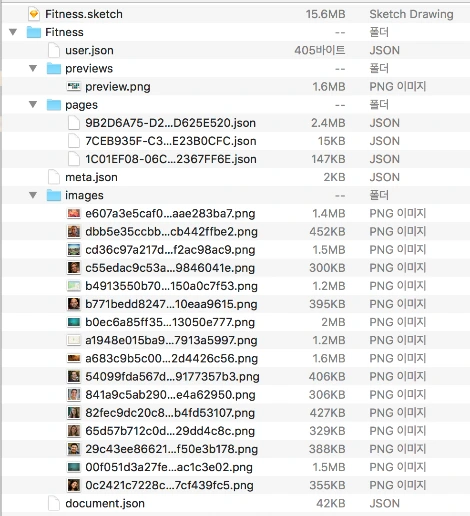Select file name 7CEB935F-C3...E23B0CFC.json
The height and width of the screenshot is (516, 470).
171,141
